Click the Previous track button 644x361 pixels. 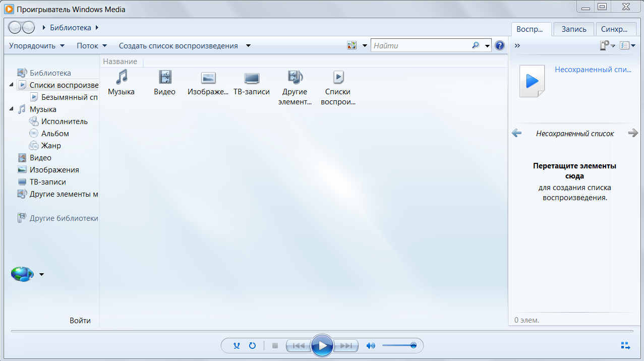coord(298,345)
